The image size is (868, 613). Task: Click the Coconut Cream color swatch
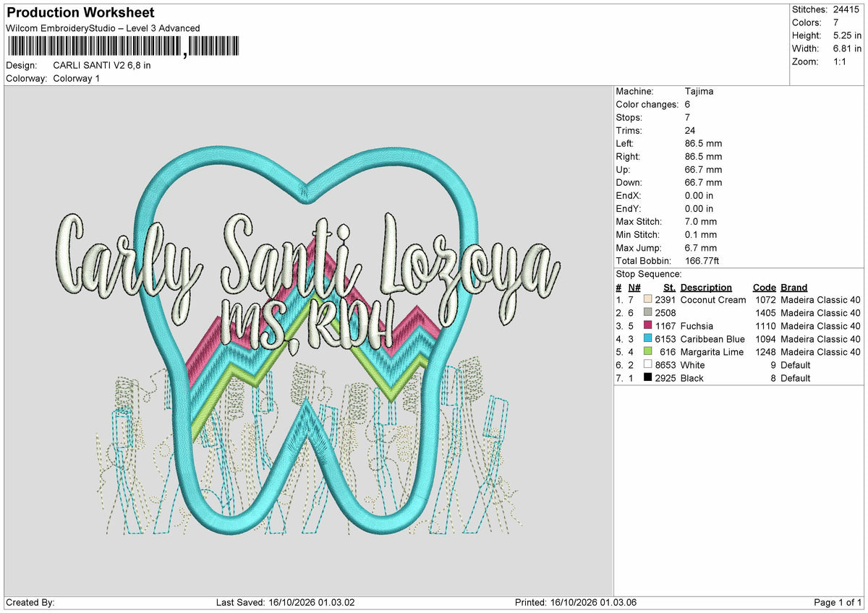coord(647,299)
